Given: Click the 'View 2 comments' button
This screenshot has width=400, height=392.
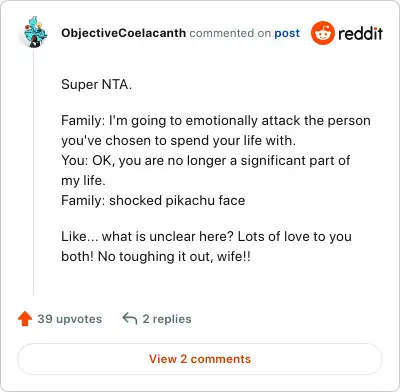Looking at the screenshot, I should click(x=200, y=359).
